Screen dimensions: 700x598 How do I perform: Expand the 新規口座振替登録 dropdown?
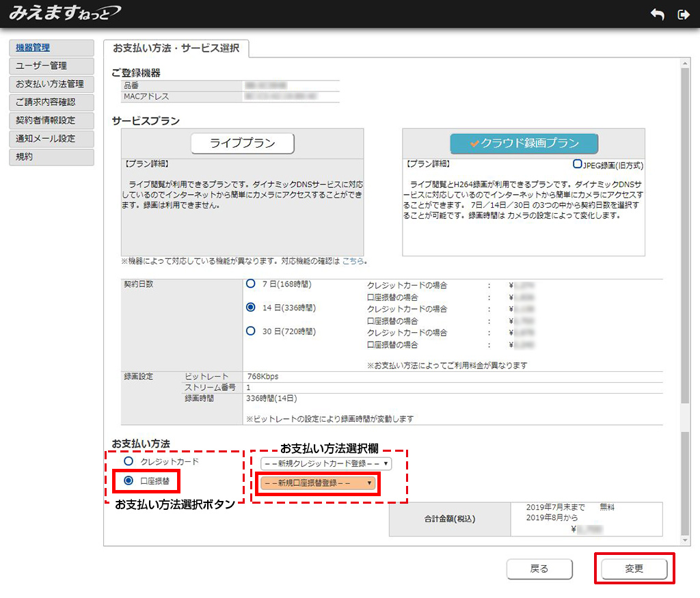pos(317,483)
